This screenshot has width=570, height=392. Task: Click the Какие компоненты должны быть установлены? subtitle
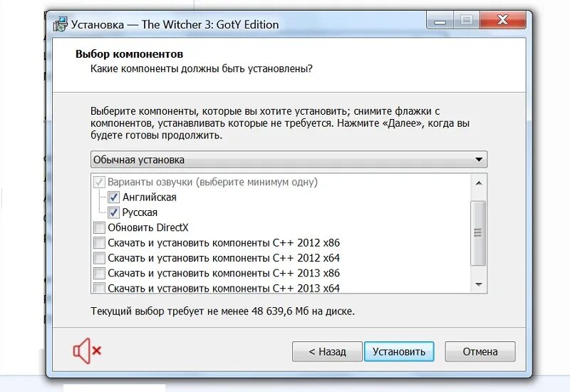click(202, 68)
